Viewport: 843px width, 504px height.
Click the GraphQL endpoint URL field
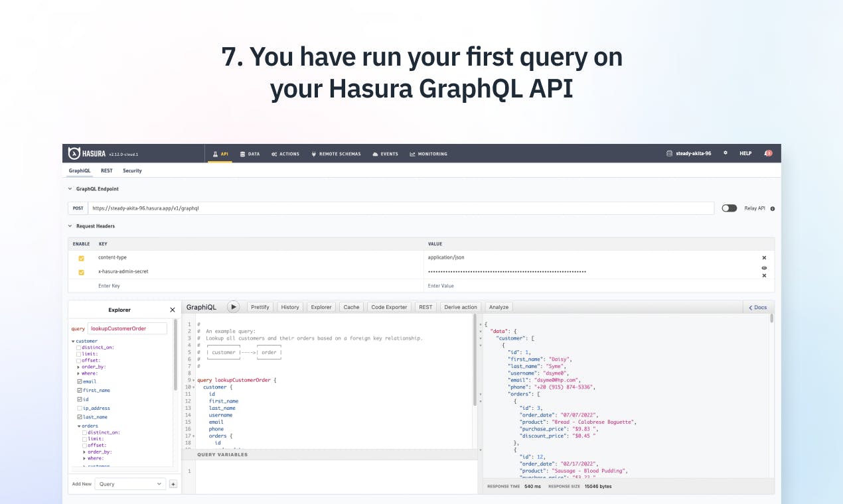coord(401,208)
